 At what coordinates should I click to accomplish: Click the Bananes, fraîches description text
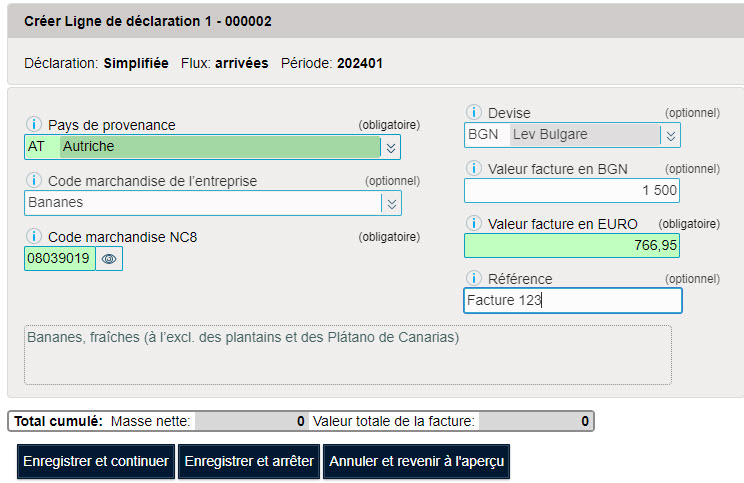pos(243,337)
